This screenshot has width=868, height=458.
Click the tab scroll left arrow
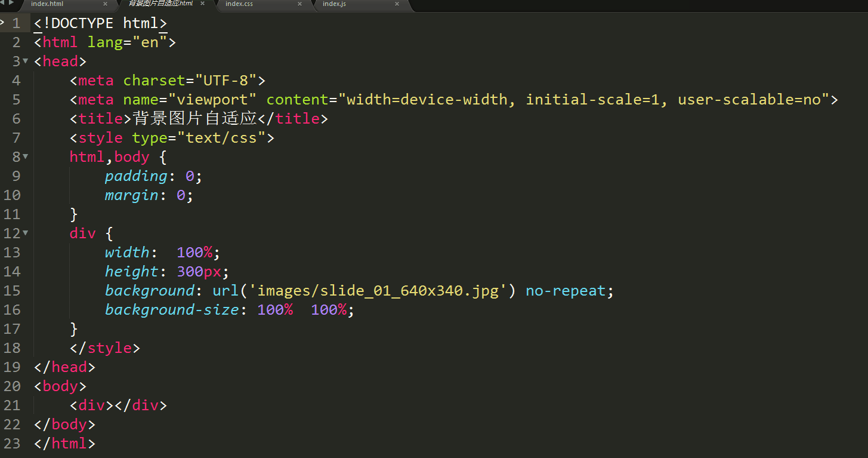tap(3, 3)
